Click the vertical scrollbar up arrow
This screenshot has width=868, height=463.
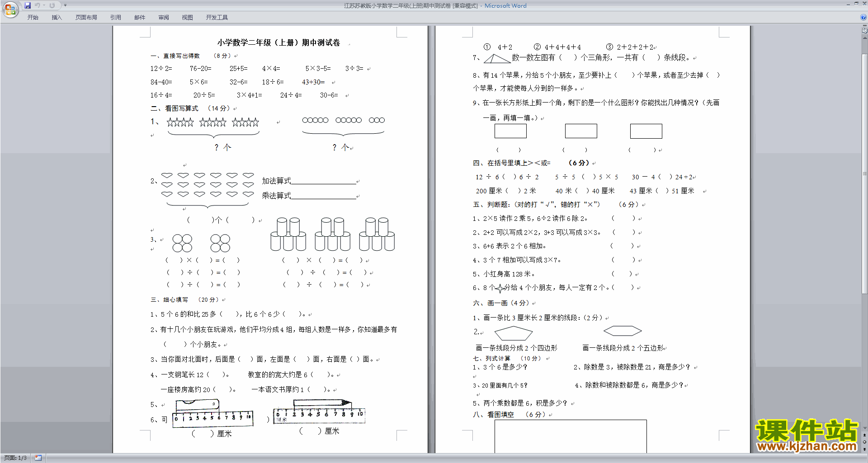coord(865,37)
